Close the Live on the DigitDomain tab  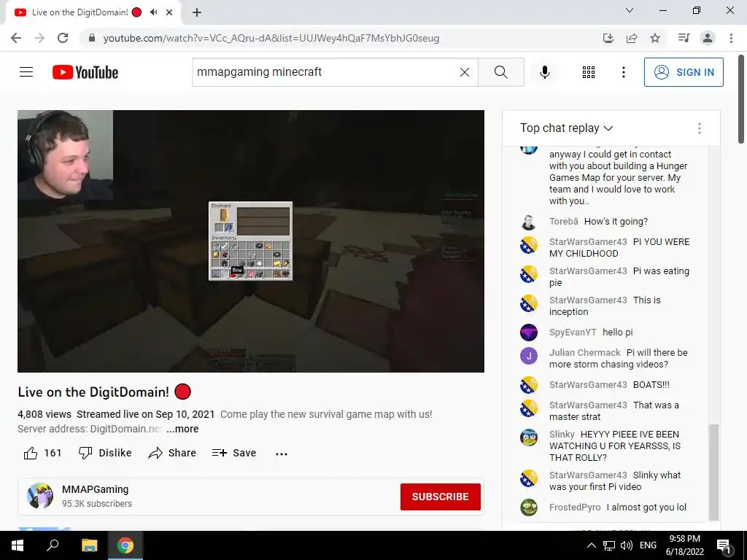(x=169, y=12)
